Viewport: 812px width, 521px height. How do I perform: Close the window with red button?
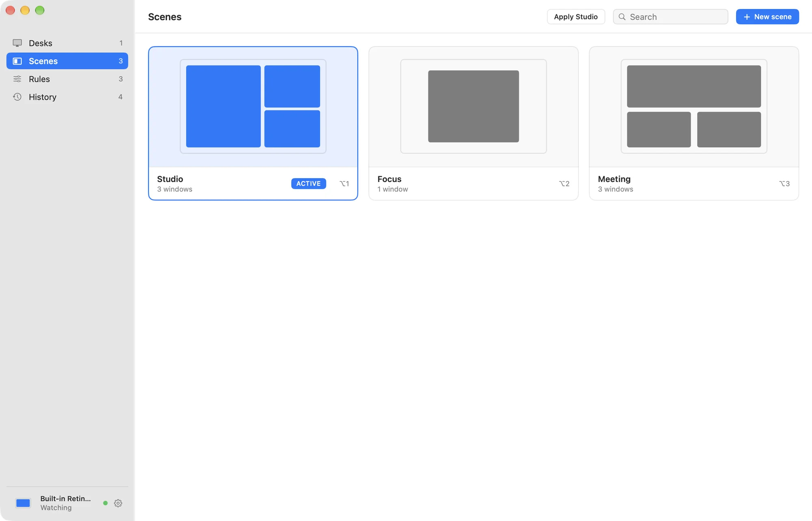point(11,10)
